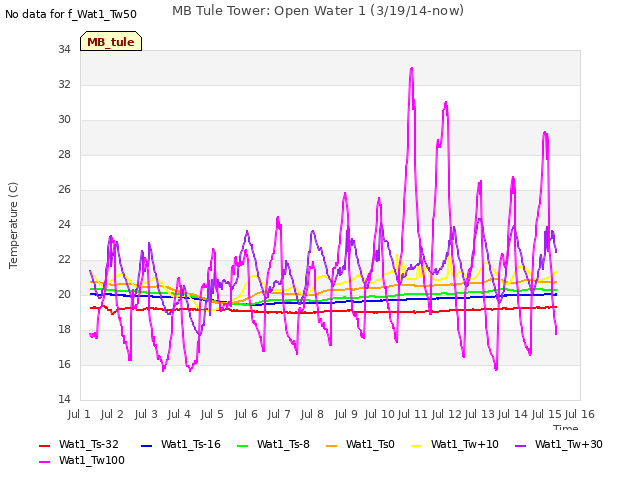
Task: Click the Jul 16 x-axis tick label
Action: coord(580,414)
